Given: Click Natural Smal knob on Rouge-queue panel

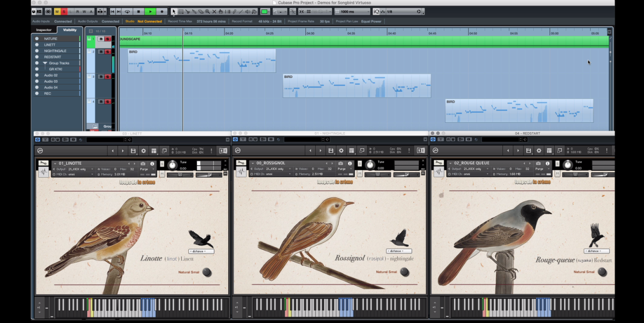Looking at the screenshot, I should (602, 272).
